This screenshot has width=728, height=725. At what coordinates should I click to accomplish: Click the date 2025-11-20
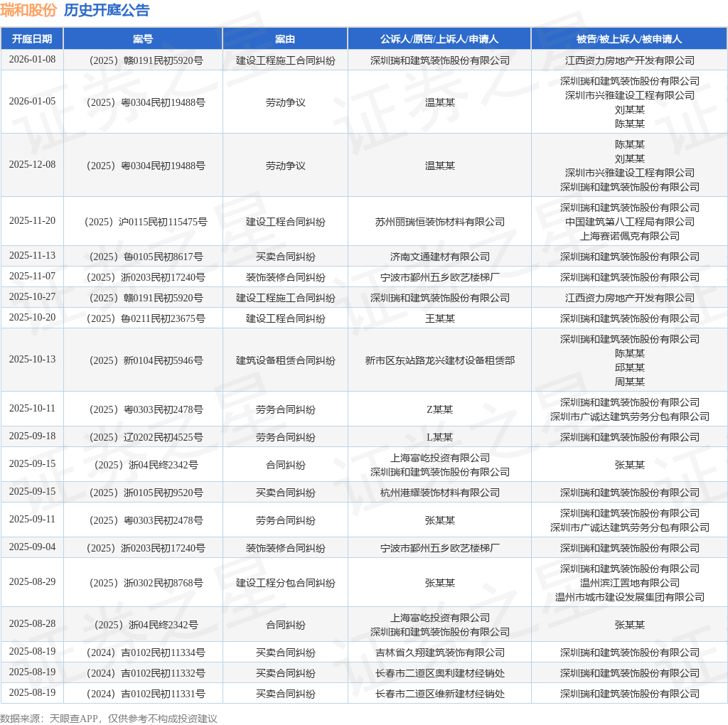coord(32,221)
